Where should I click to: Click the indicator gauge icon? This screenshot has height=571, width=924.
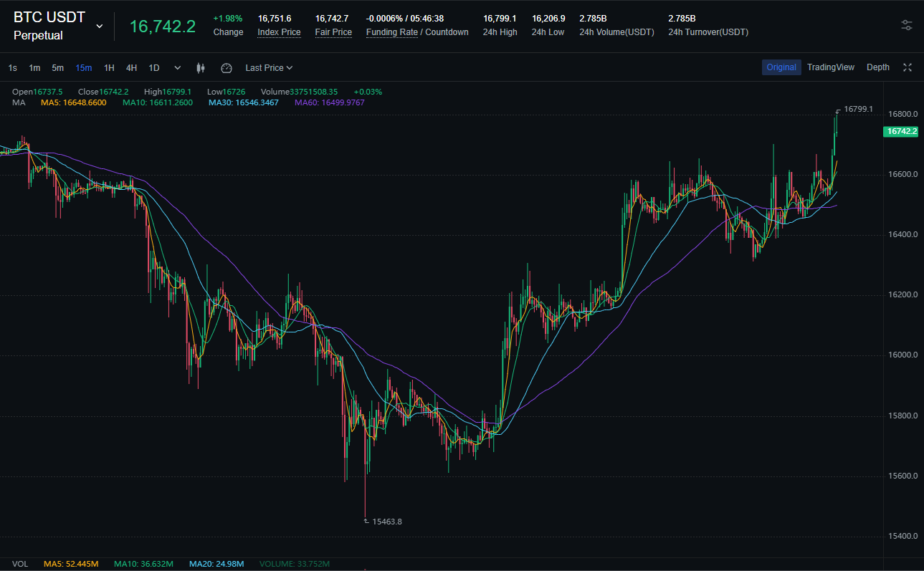tap(227, 68)
